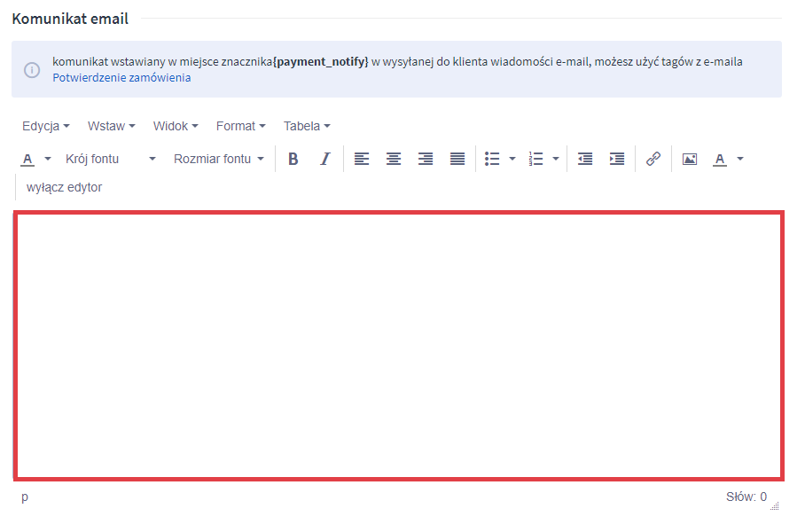Align text to the left
This screenshot has height=532, width=805.
361,159
